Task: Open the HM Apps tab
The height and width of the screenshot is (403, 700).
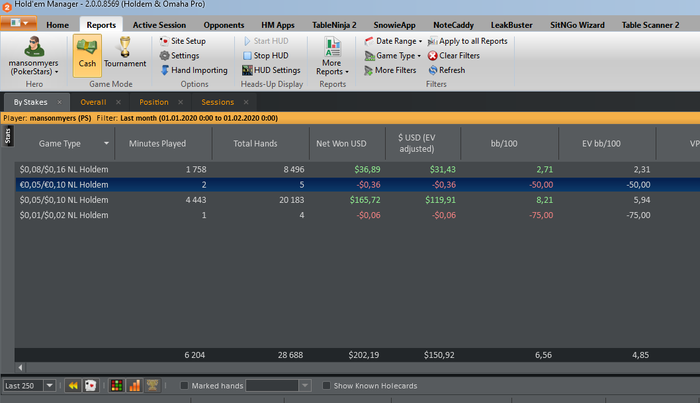Action: pos(278,25)
